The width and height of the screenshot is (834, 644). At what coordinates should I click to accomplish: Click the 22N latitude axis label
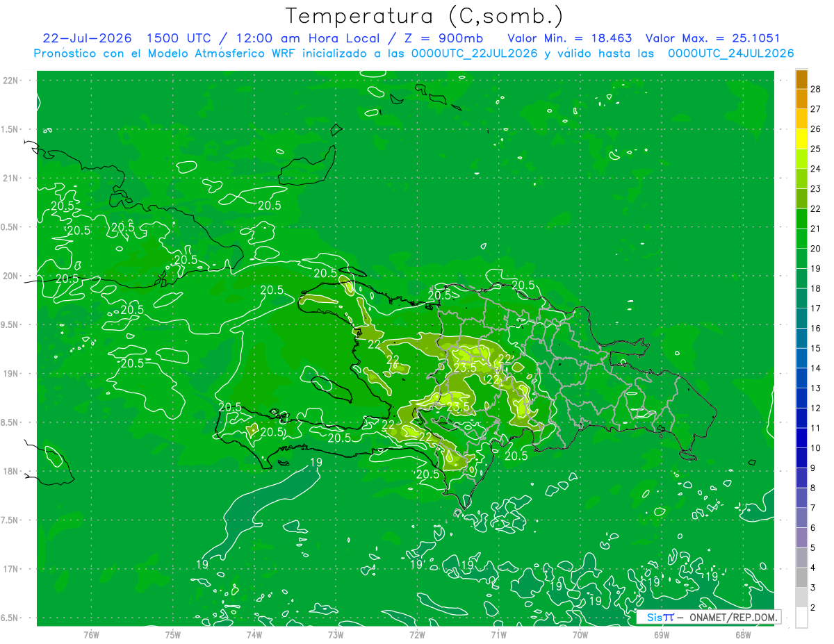(x=10, y=80)
